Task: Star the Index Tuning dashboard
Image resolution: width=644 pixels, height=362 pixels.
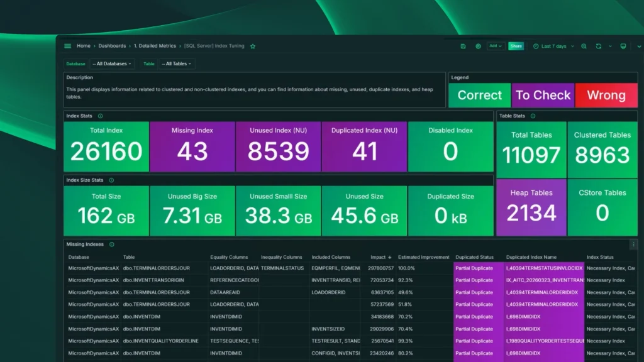Action: tap(253, 47)
